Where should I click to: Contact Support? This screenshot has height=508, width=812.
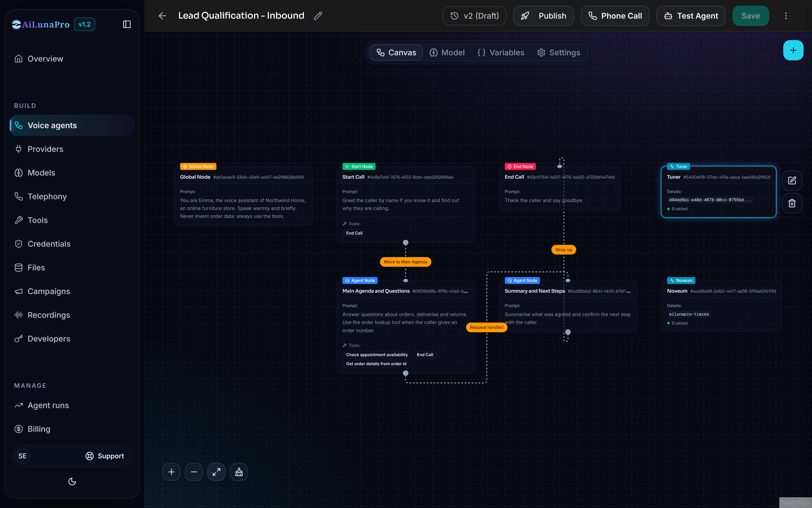point(105,456)
